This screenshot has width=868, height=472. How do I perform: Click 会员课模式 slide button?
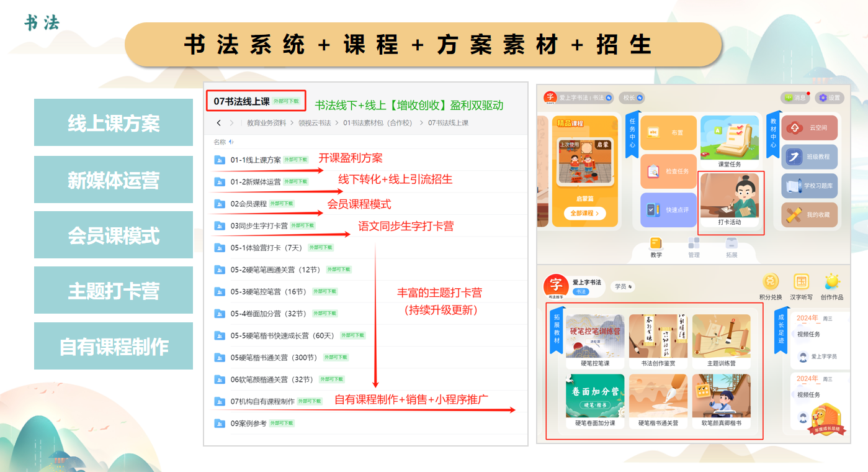point(114,235)
